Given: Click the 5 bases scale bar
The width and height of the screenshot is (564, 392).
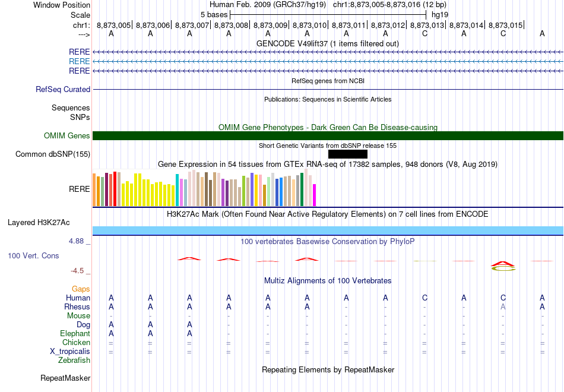Looking at the screenshot, I should 328,15.
